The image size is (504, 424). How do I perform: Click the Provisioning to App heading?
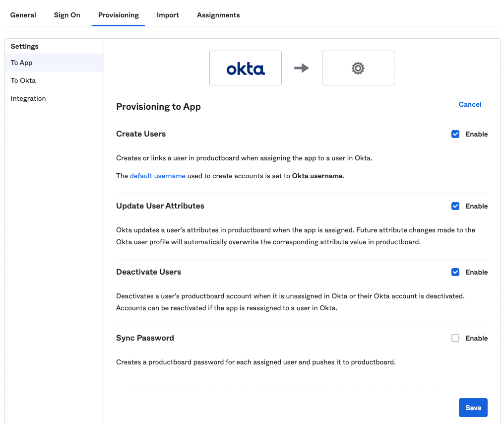[x=158, y=107]
